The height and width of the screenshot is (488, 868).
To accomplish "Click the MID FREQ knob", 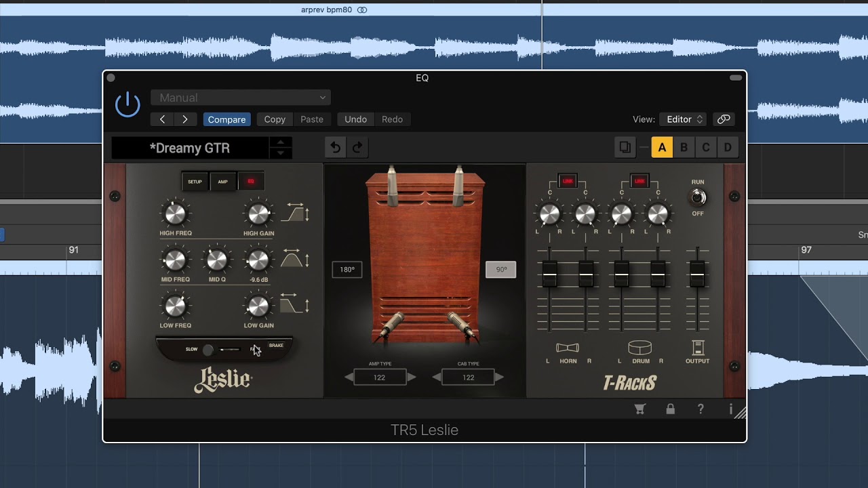I will tap(175, 260).
